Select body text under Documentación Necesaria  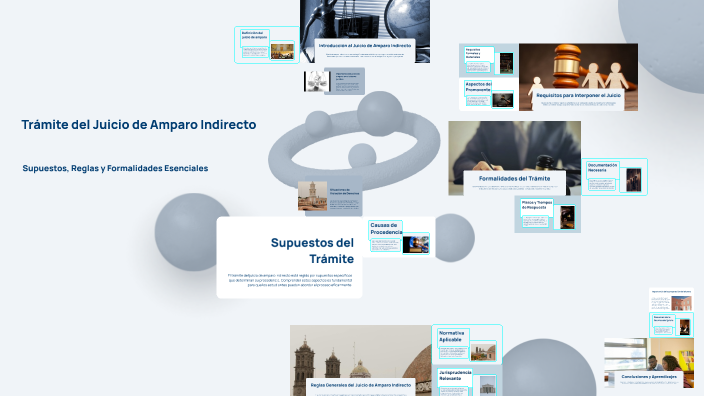tap(601, 184)
